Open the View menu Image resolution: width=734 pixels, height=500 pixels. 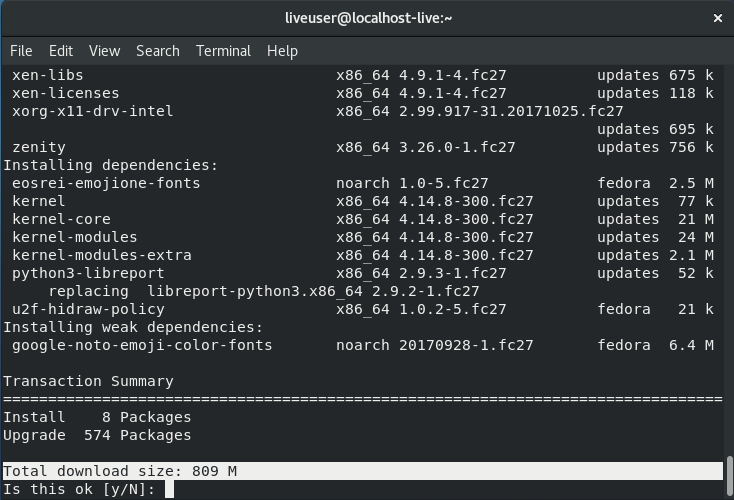[x=104, y=51]
